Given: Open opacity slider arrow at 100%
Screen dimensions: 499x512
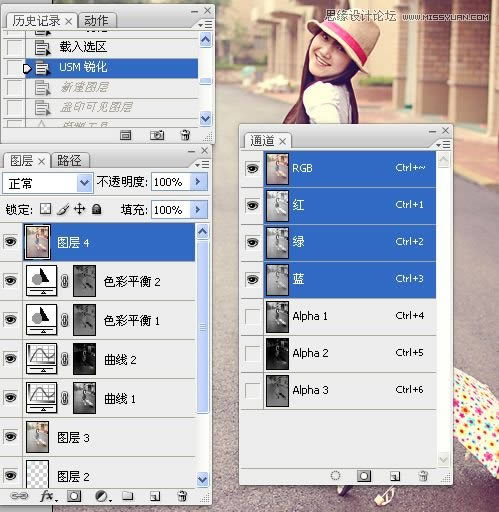Looking at the screenshot, I should [198, 182].
